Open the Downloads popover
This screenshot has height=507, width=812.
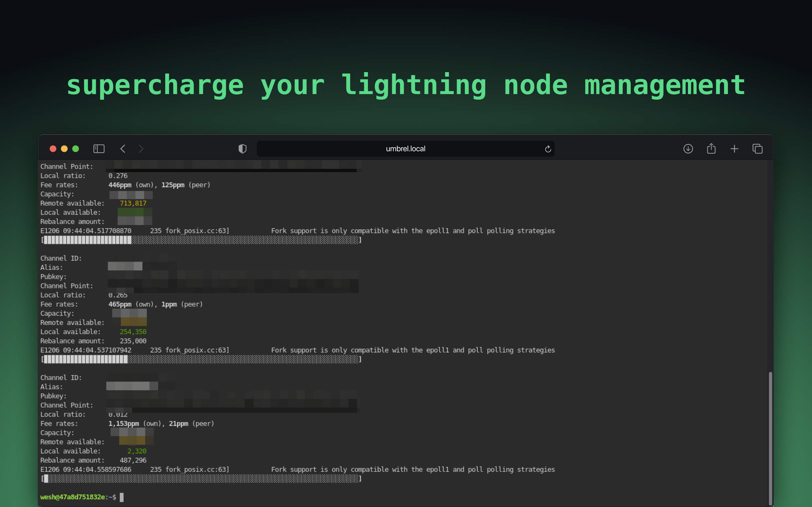click(688, 148)
